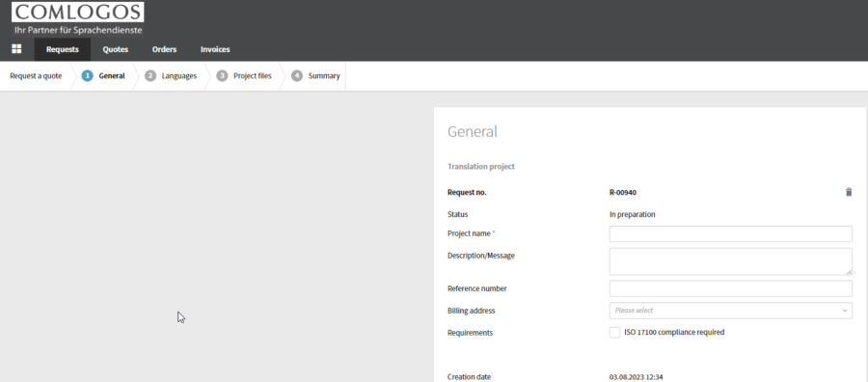Switch to the Requests tab

pos(63,49)
